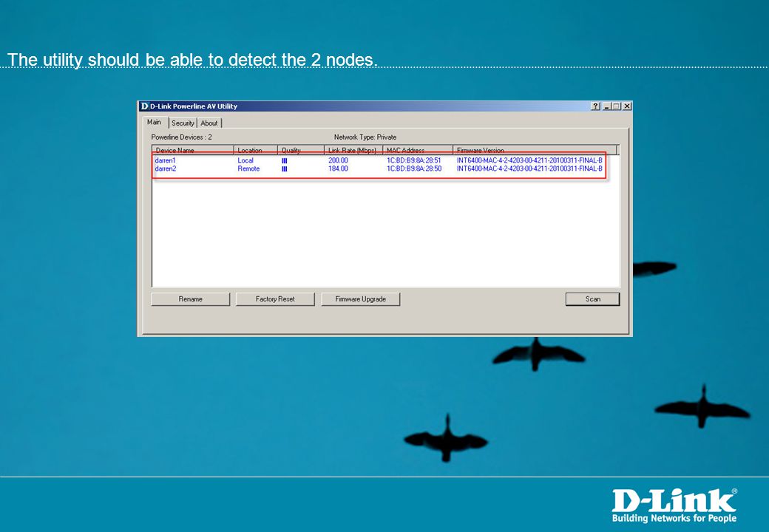Image resolution: width=769 pixels, height=532 pixels.
Task: Click darren2 quality bars indicator
Action: pos(285,169)
